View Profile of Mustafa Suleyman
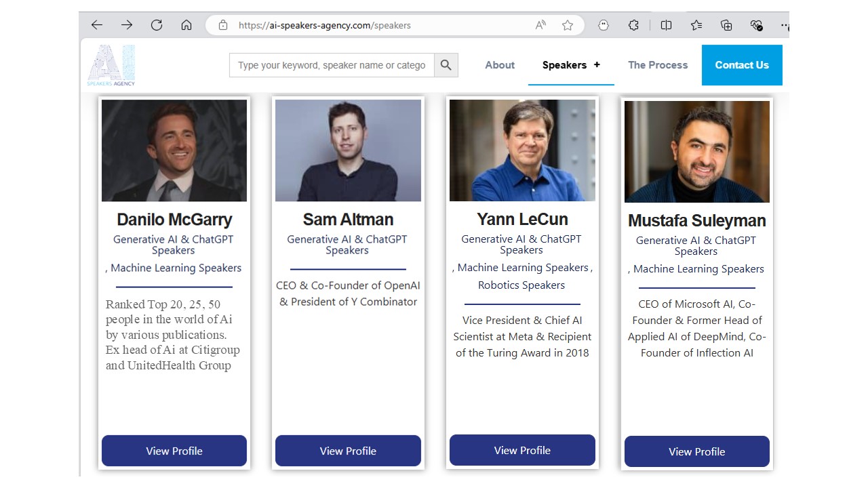 point(697,451)
